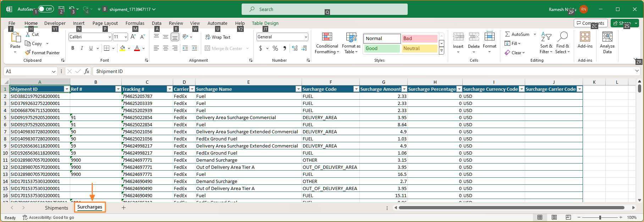Switch to the Shipments sheet tab

point(56,208)
